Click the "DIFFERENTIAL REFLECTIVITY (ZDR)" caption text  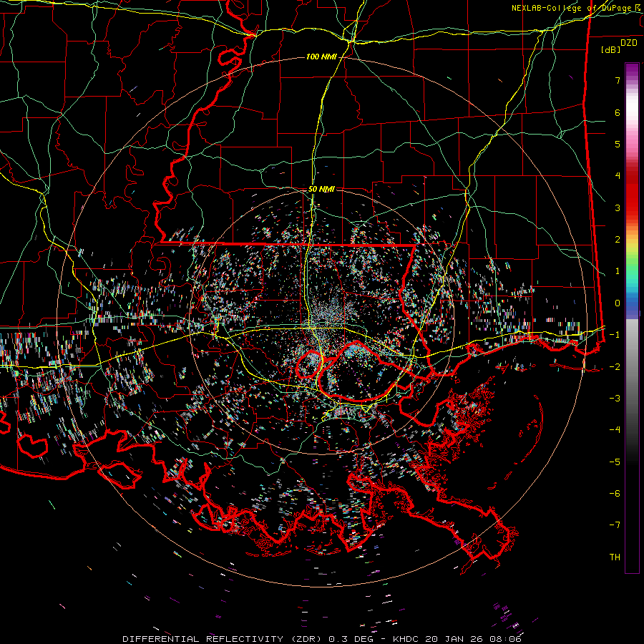click(223, 639)
